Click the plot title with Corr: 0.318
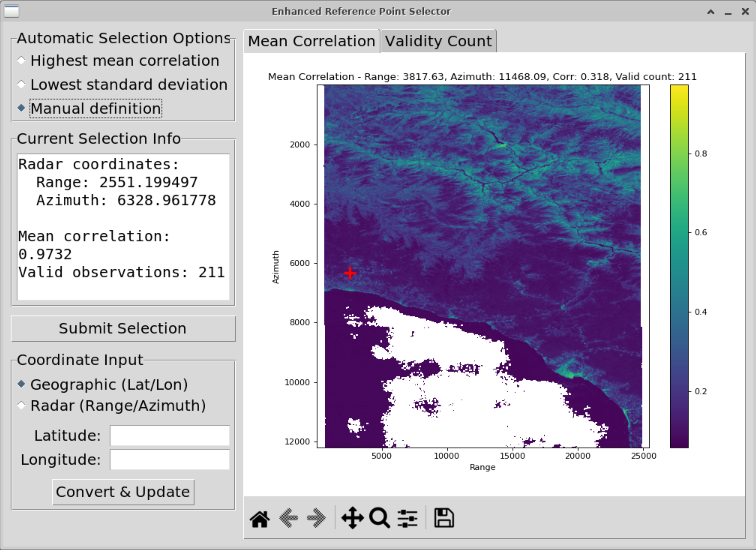This screenshot has width=756, height=550. (482, 77)
